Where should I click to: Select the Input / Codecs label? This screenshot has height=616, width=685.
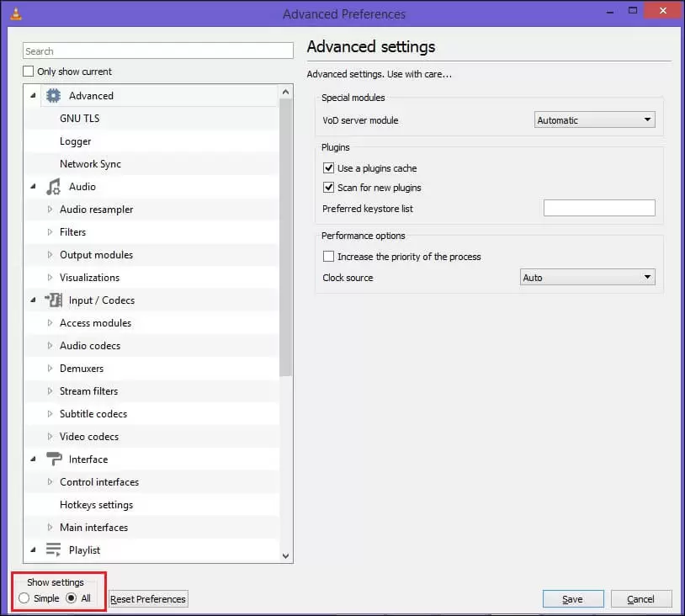102,300
